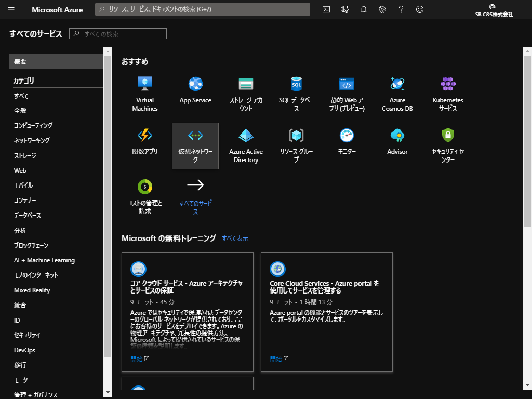This screenshot has width=532, height=399.
Task: Open 関数アプリ service
Action: [145, 141]
